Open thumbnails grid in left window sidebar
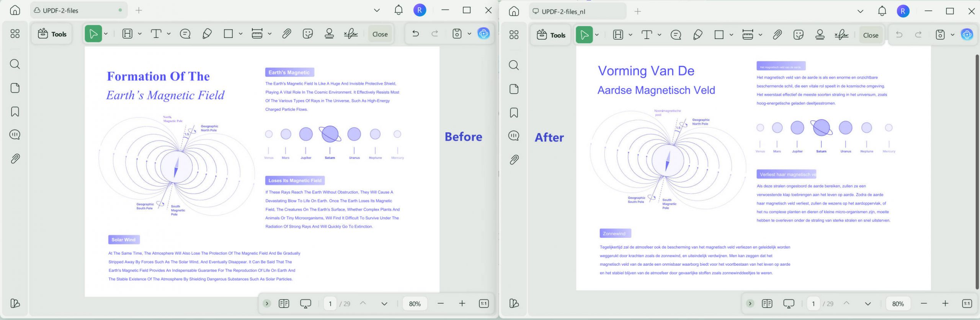This screenshot has height=320, width=980. pyautogui.click(x=15, y=34)
